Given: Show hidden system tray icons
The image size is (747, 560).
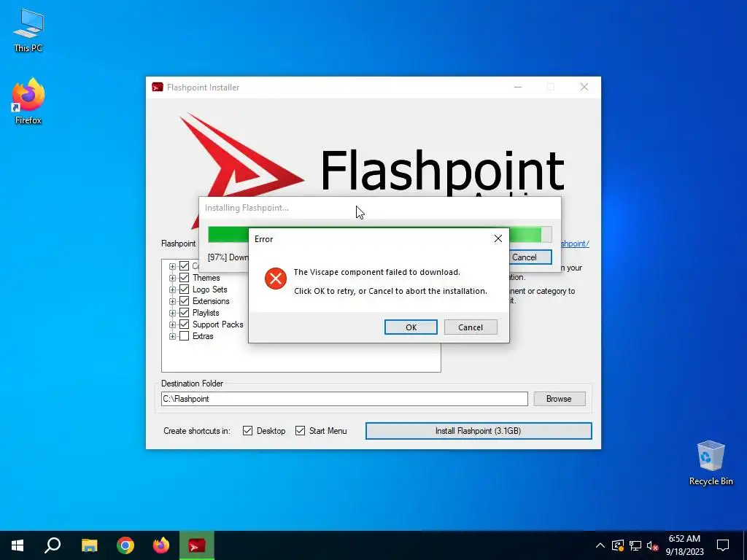Looking at the screenshot, I should click(x=600, y=545).
